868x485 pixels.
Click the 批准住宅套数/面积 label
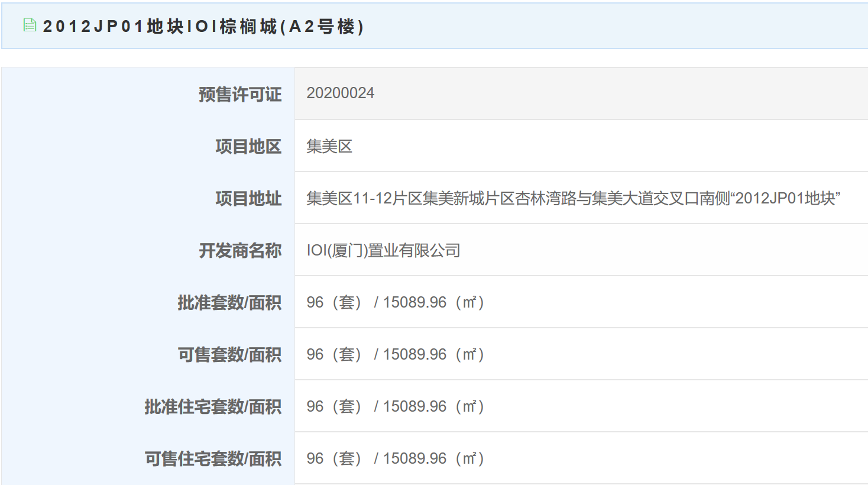pos(213,407)
